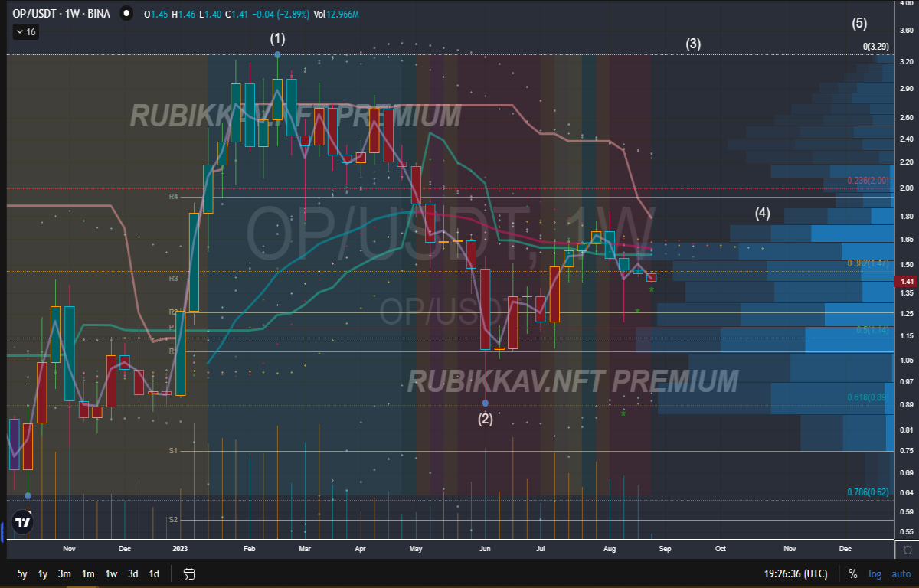This screenshot has width=919, height=588.
Task: Select the green star marker near current price
Action: coord(651,289)
